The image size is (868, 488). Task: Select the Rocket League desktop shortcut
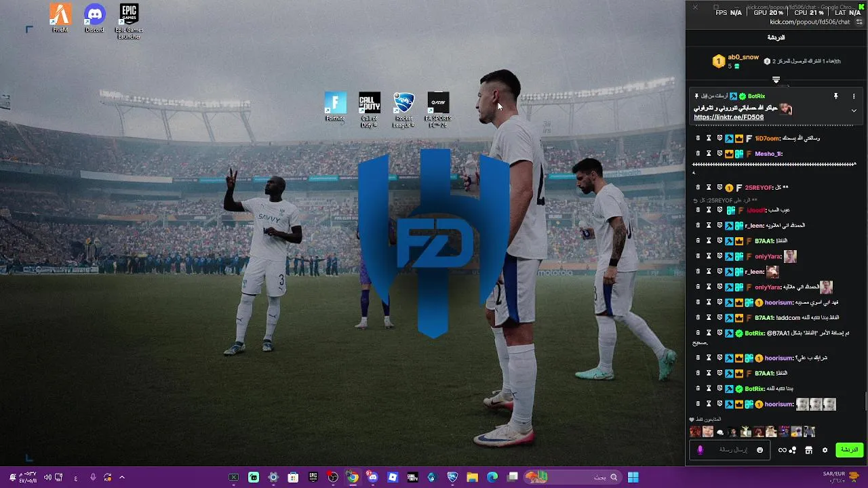(x=404, y=110)
